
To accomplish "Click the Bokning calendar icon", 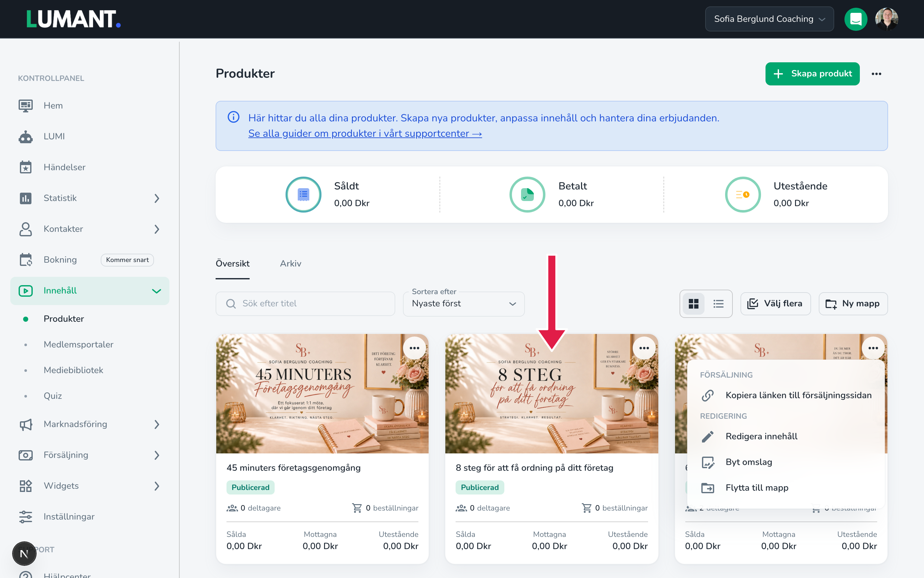I will coord(26,259).
